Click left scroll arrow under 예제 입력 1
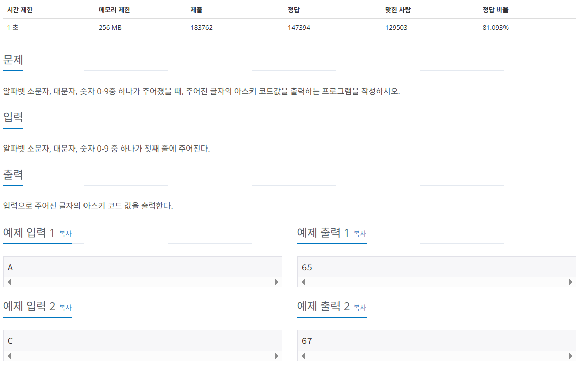 tap(8, 282)
